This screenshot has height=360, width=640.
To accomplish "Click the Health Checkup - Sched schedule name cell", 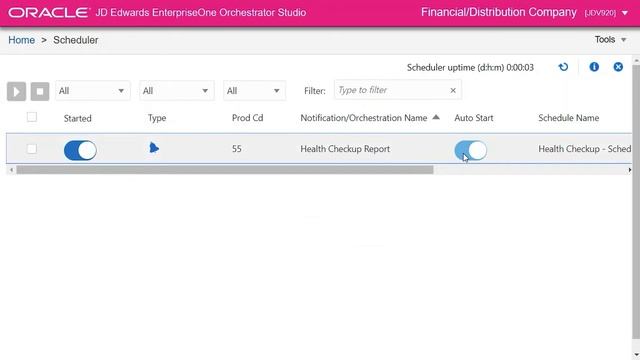I will [584, 149].
